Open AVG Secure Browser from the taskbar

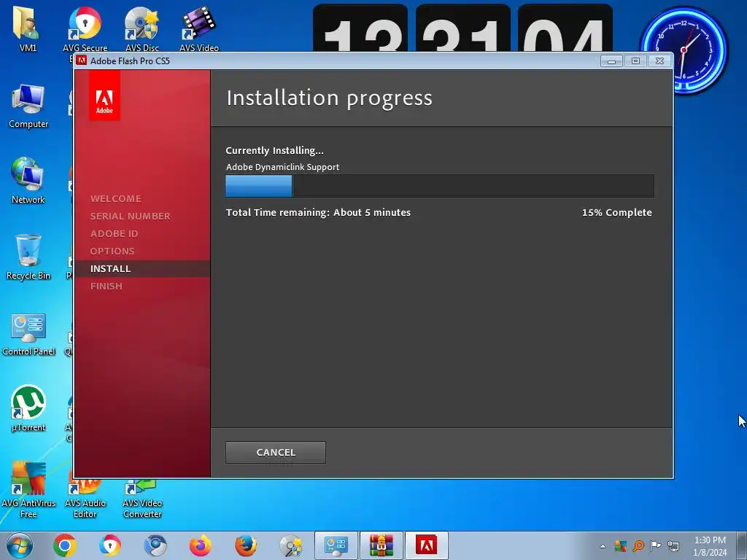[110, 545]
